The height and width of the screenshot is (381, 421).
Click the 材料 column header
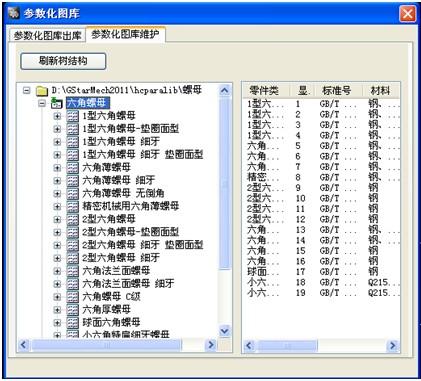point(381,91)
